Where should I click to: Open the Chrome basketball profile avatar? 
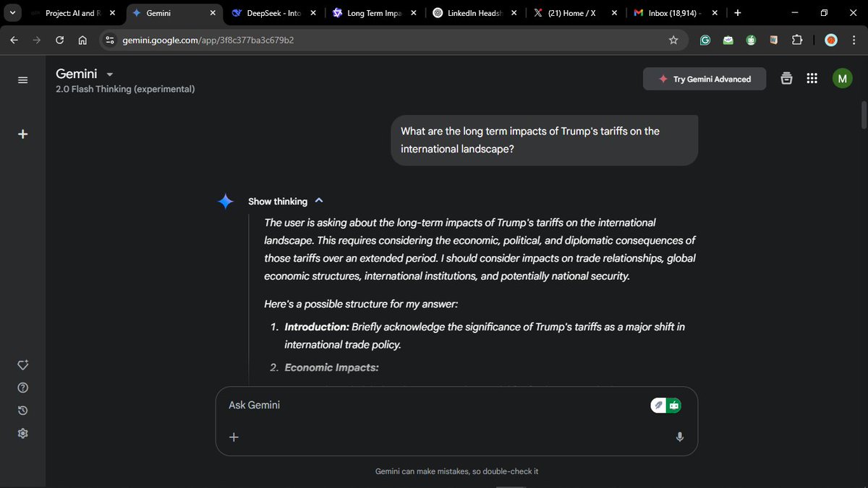831,40
